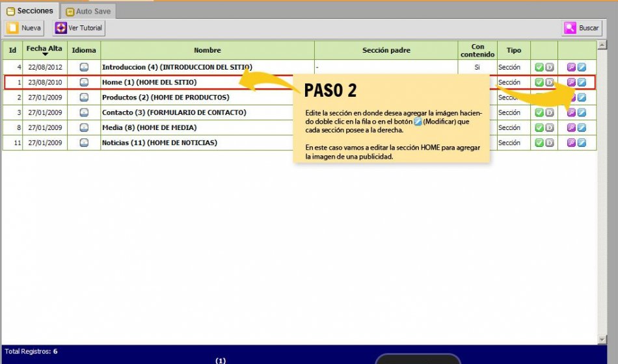
Task: Toggle the green check for Media row
Action: [x=539, y=127]
